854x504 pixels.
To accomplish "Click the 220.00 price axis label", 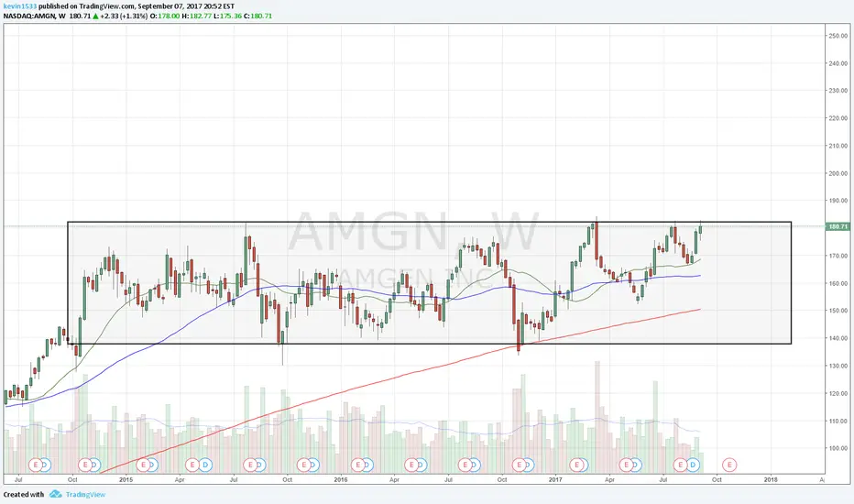I will tap(838, 117).
